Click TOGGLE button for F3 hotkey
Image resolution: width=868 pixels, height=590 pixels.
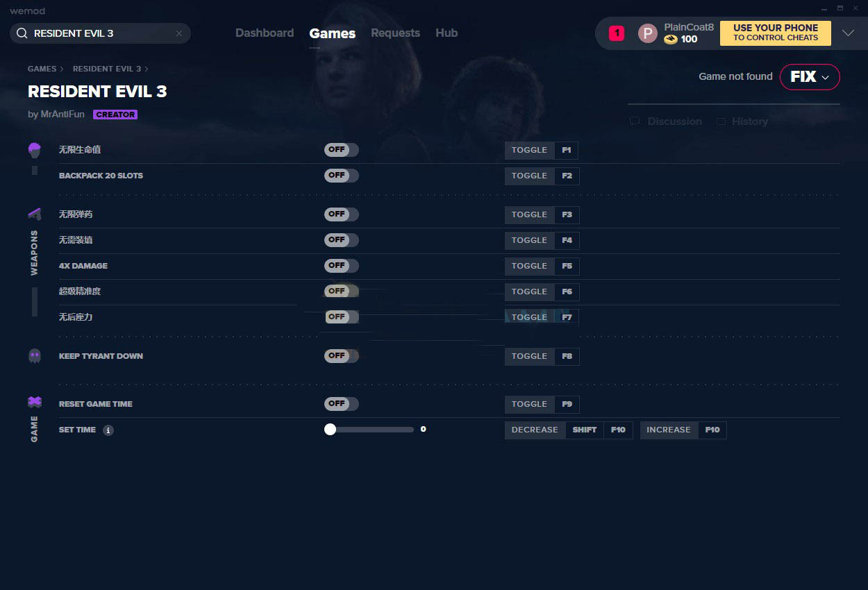tap(530, 214)
